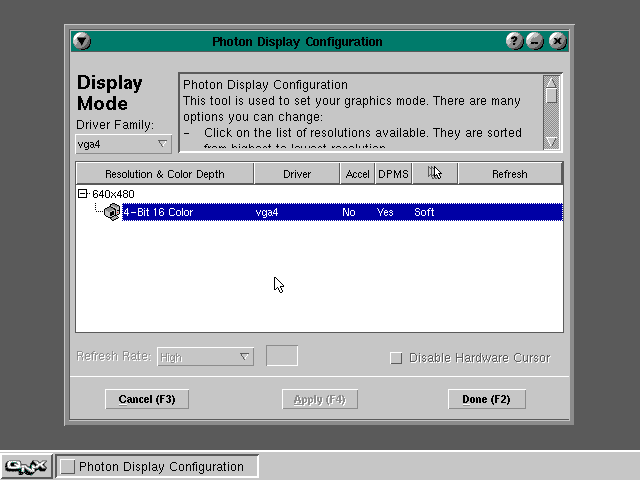
Task: Open the Driver Family vga4 dropdown
Action: pyautogui.click(x=124, y=144)
